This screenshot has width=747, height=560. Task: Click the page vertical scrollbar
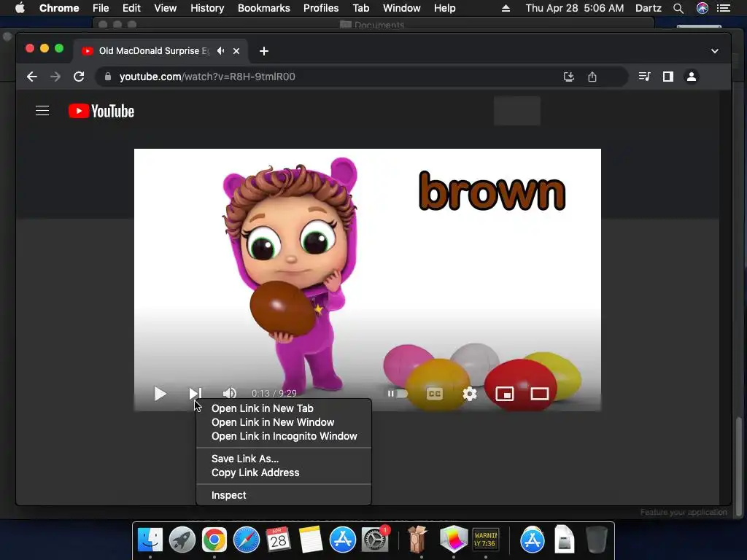(x=738, y=467)
